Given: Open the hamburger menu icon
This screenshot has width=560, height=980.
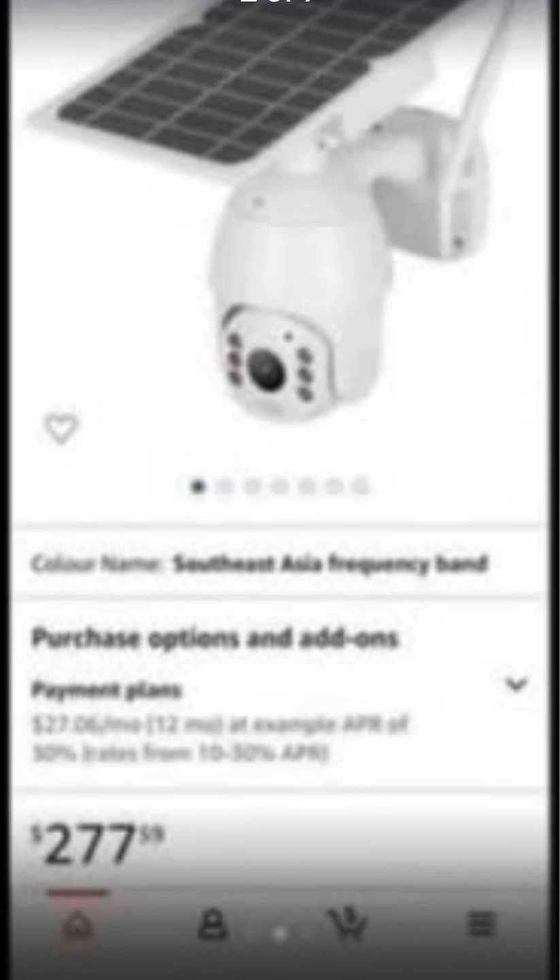Looking at the screenshot, I should [x=481, y=924].
